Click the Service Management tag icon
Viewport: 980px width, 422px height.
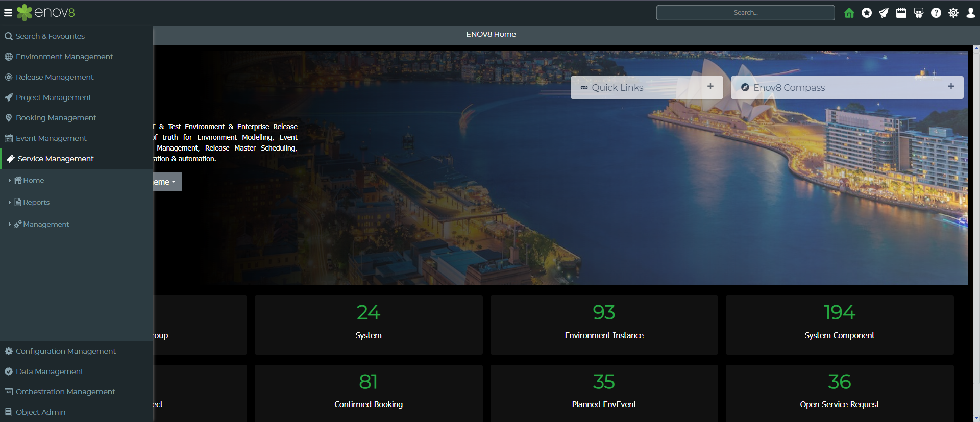click(x=10, y=159)
